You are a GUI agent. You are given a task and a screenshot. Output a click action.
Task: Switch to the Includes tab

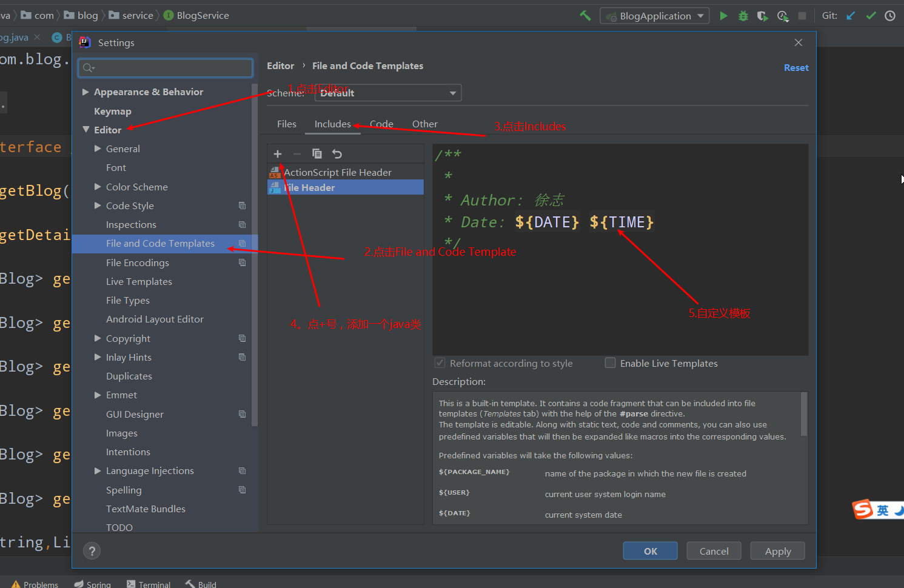click(332, 124)
